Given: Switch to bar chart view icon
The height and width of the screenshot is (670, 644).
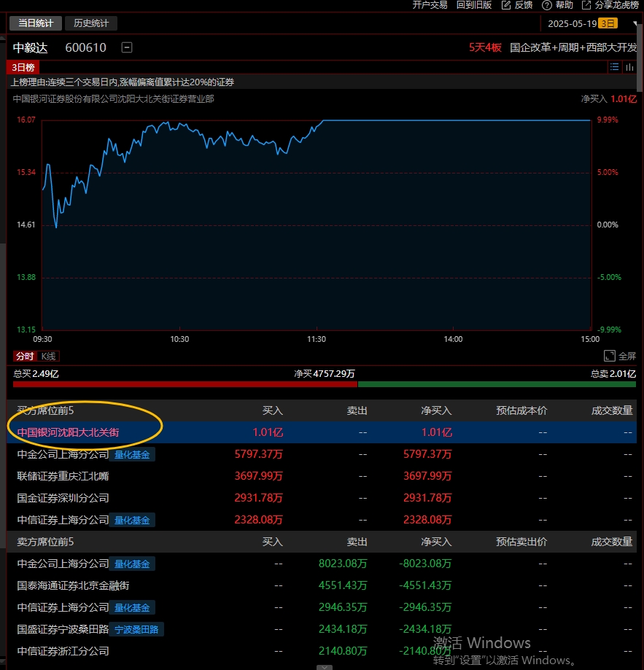Looking at the screenshot, I should pos(630,67).
